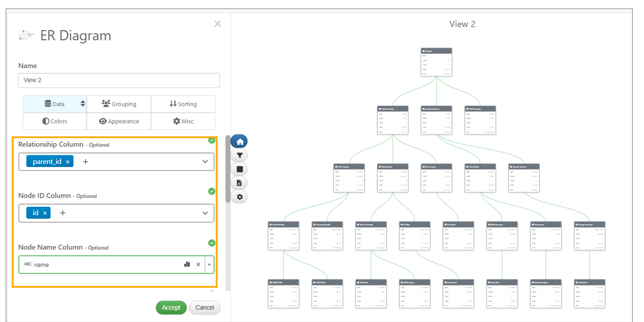Expand the Relationship Column dropdown
Image resolution: width=644 pixels, height=322 pixels.
coord(205,162)
